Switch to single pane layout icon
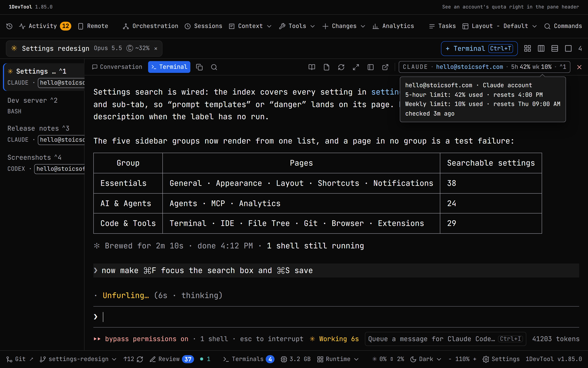This screenshot has height=368, width=588. click(x=568, y=48)
